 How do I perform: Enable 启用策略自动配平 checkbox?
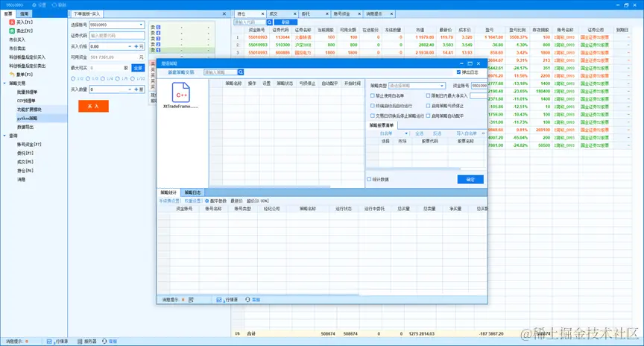428,116
